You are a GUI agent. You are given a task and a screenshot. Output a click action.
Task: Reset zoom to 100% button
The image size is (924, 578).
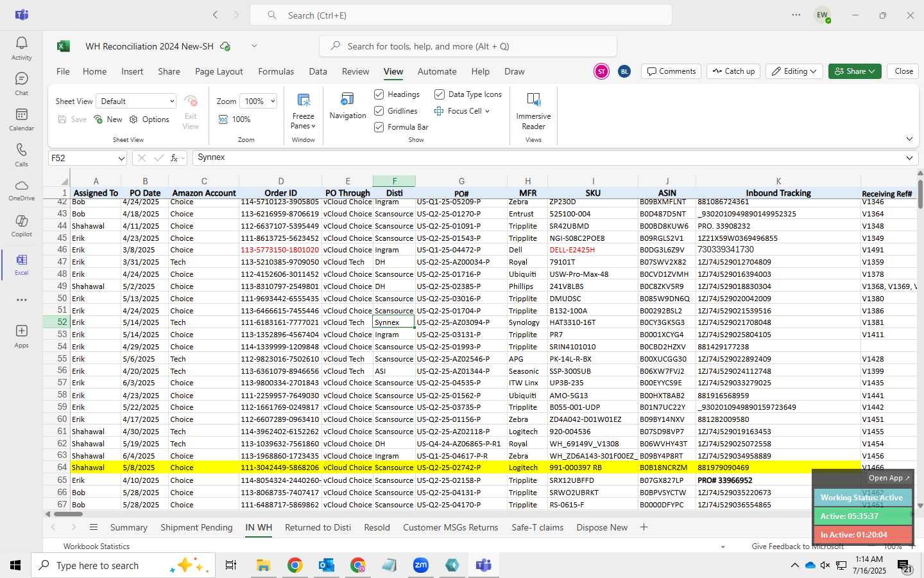(234, 119)
